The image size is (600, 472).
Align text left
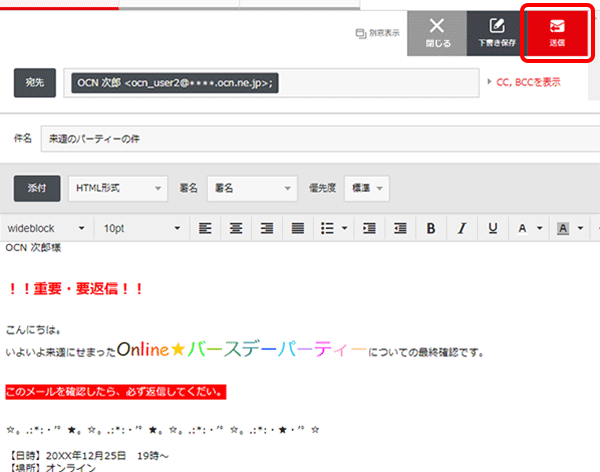click(x=205, y=228)
